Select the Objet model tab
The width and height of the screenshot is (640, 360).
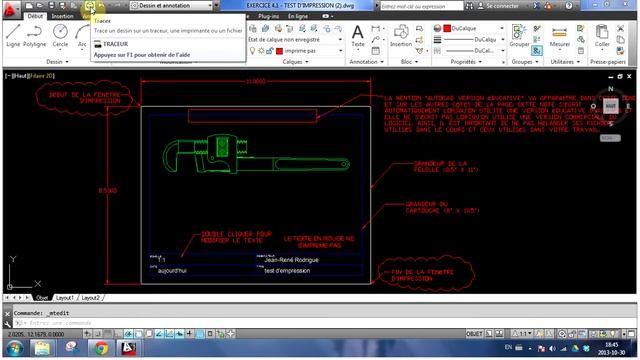coord(42,298)
